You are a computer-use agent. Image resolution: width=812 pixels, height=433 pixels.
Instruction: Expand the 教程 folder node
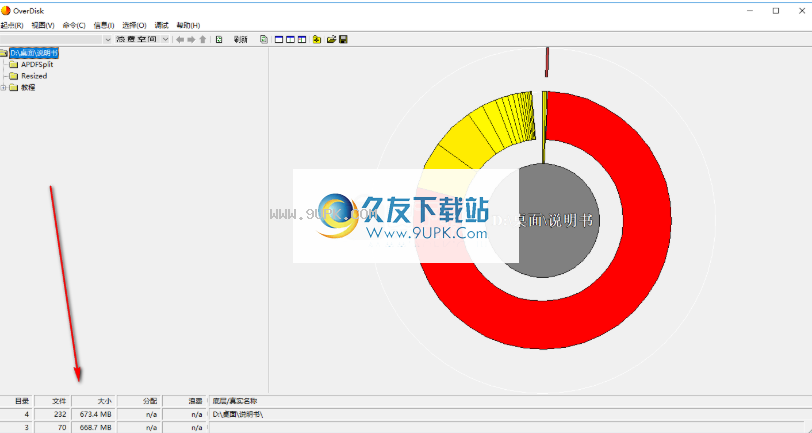(3, 88)
